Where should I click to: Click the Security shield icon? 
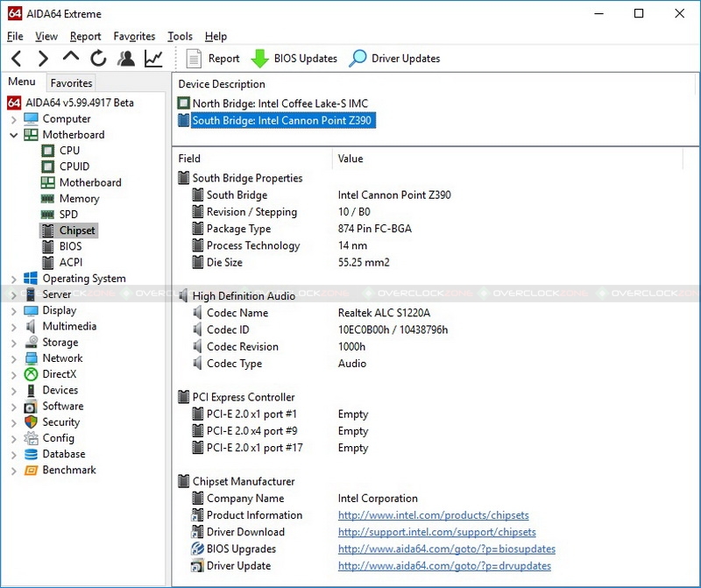click(x=31, y=422)
